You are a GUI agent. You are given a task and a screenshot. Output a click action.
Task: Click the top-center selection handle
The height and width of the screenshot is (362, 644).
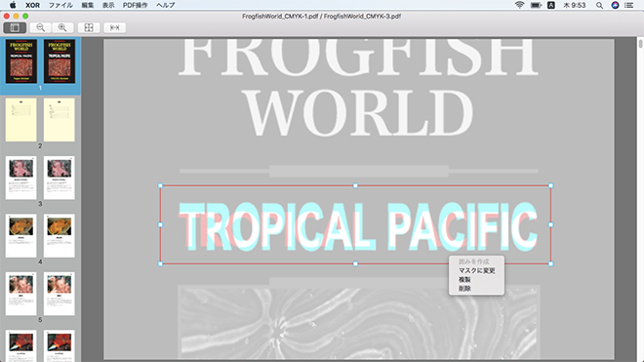coord(355,185)
